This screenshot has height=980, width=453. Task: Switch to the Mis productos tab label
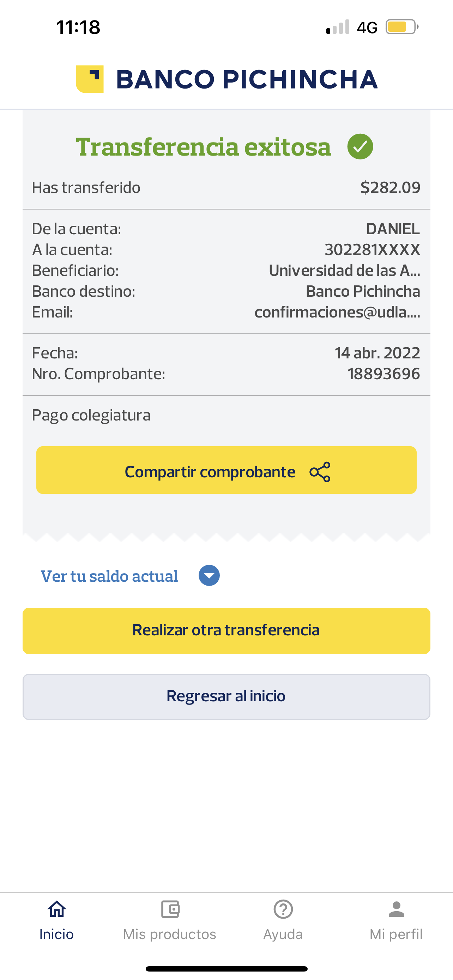(x=170, y=934)
